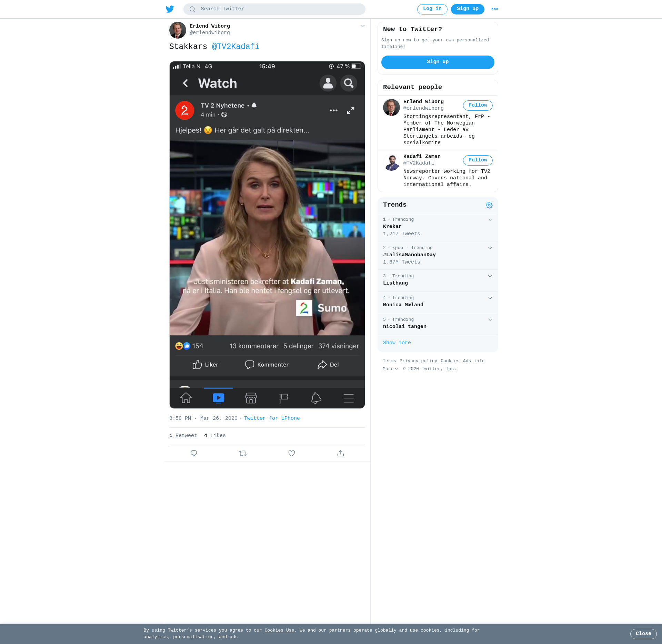Expand the More footer dropdown
662x644 pixels.
(390, 369)
